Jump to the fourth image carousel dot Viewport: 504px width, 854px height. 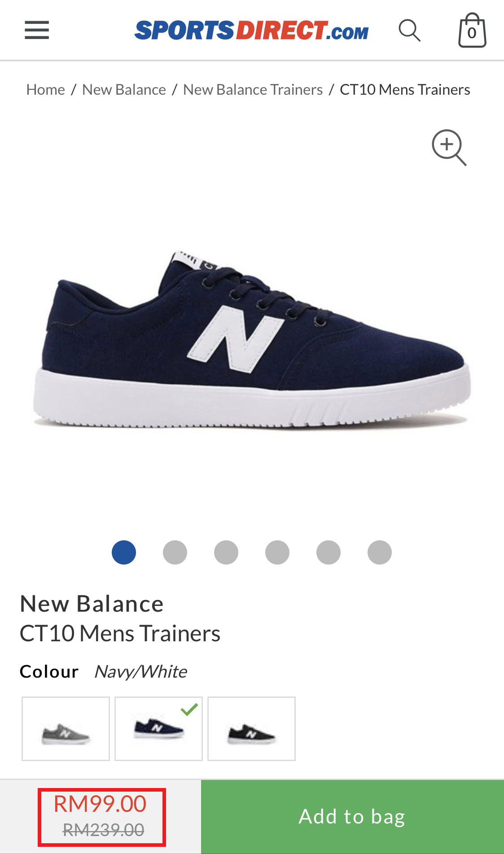[277, 552]
